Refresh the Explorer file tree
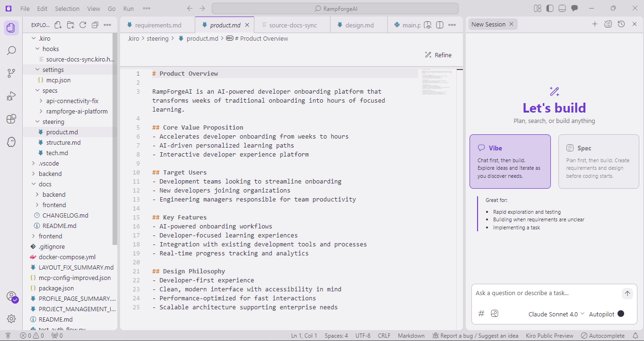The height and width of the screenshot is (341, 644). (83, 25)
